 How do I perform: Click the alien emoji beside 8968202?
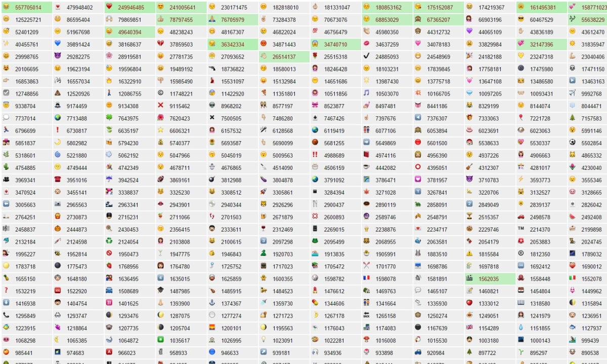tap(212, 106)
